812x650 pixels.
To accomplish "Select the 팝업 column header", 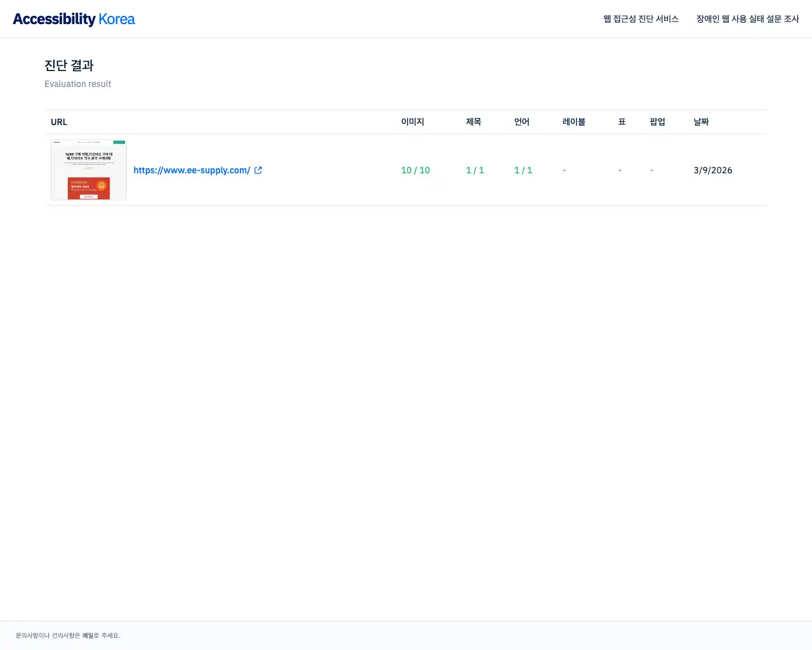I will coord(658,122).
